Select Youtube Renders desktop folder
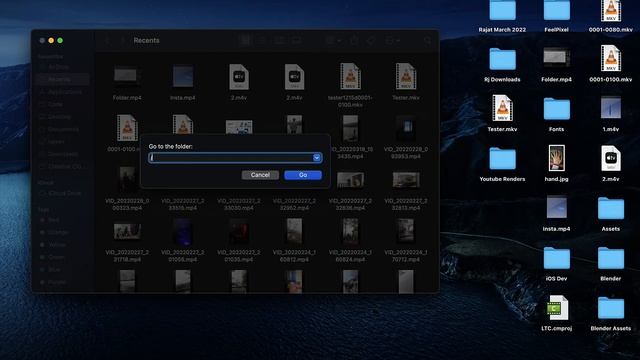This screenshot has width=640, height=360. point(502,164)
